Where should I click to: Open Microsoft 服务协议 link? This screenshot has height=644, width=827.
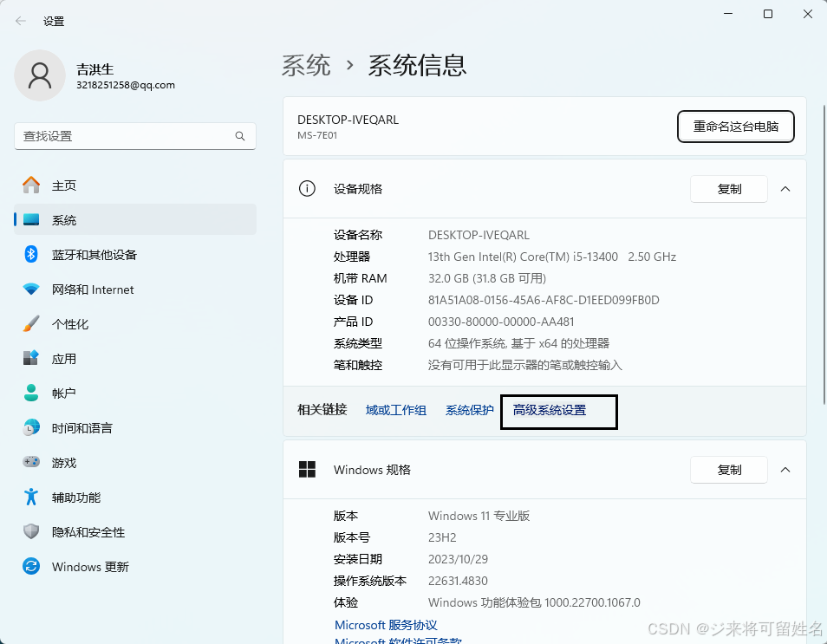click(386, 625)
